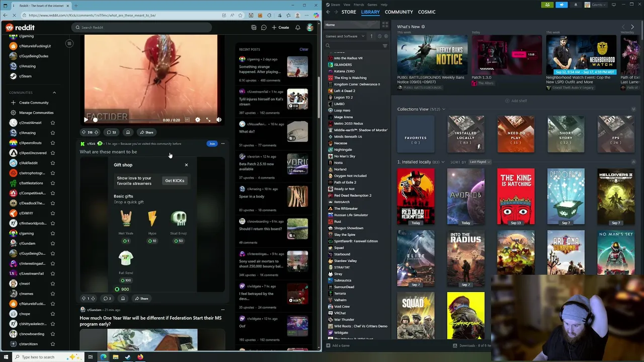
Task: Open Steam blue announcements megaphone
Action: pos(561,5)
